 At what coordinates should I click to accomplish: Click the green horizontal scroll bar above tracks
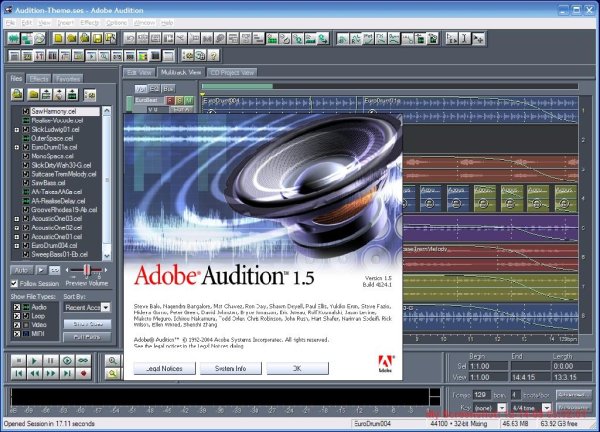pos(237,86)
